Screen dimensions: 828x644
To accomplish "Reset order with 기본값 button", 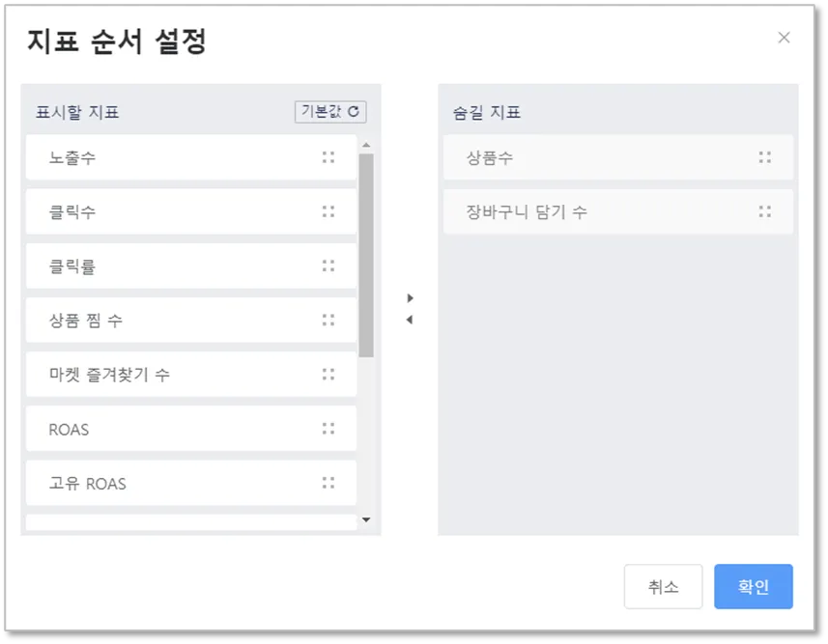I will [330, 112].
